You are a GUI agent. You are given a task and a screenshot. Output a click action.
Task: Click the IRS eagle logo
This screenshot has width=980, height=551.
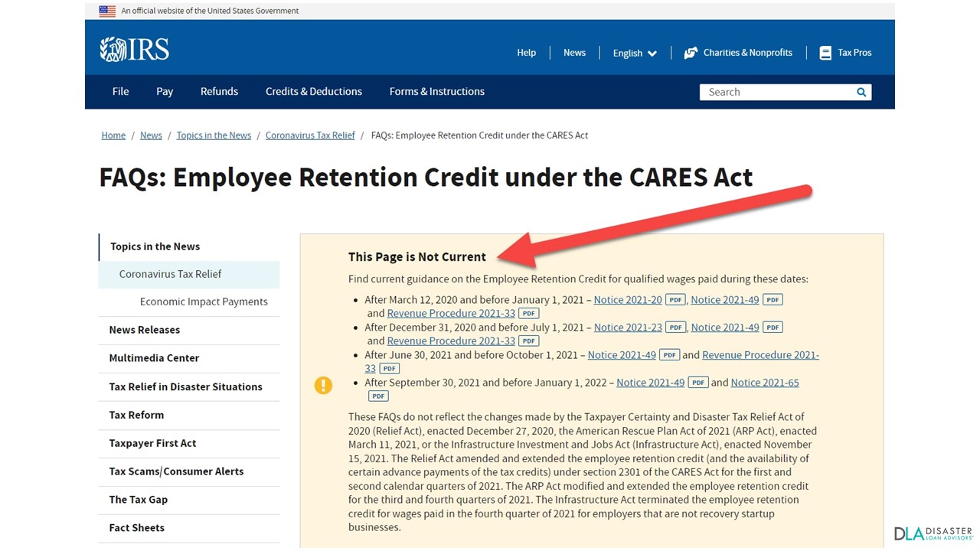point(113,47)
